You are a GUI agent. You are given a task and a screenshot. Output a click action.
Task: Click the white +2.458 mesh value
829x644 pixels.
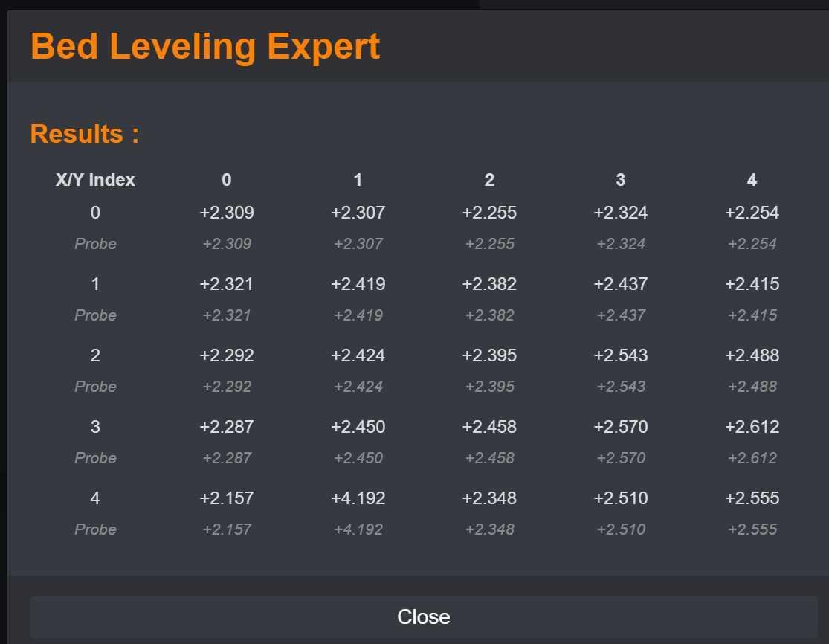489,427
